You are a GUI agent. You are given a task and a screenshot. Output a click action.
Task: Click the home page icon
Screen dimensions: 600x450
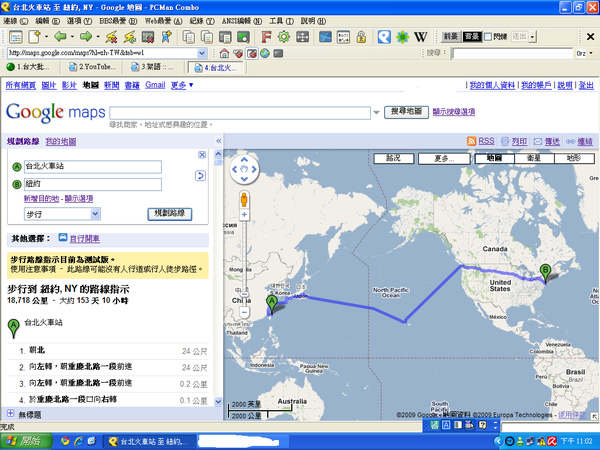224,53
